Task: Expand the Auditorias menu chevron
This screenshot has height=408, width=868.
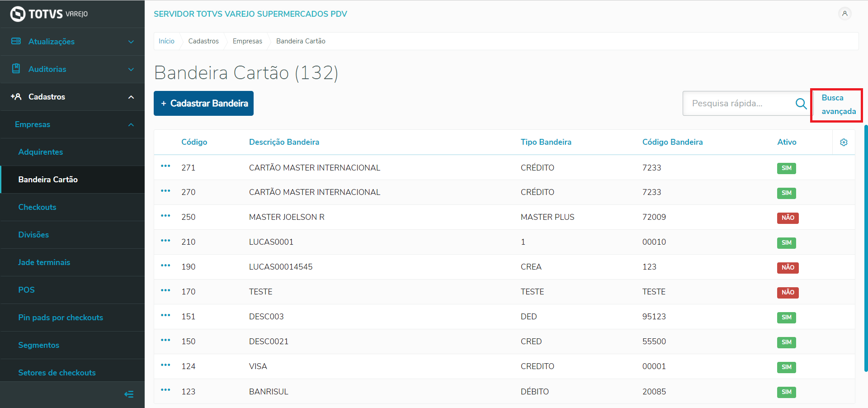Action: (x=131, y=69)
